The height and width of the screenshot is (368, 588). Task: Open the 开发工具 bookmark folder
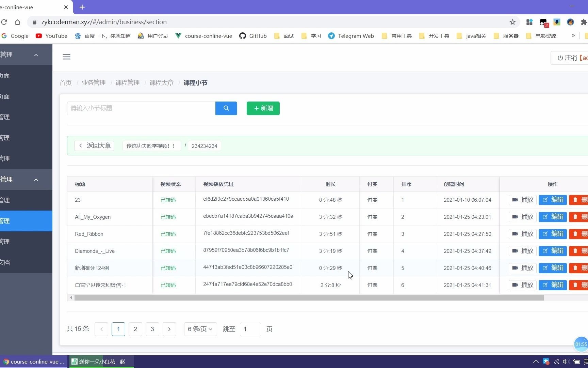point(434,36)
